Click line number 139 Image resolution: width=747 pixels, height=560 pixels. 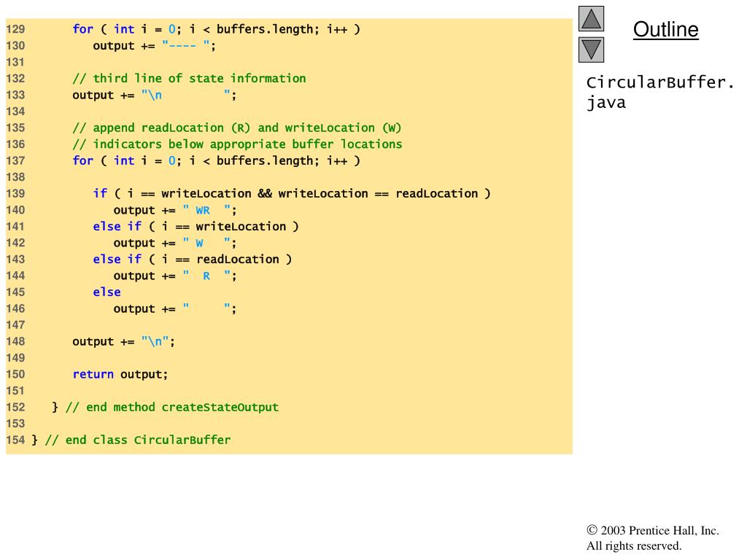(15, 194)
